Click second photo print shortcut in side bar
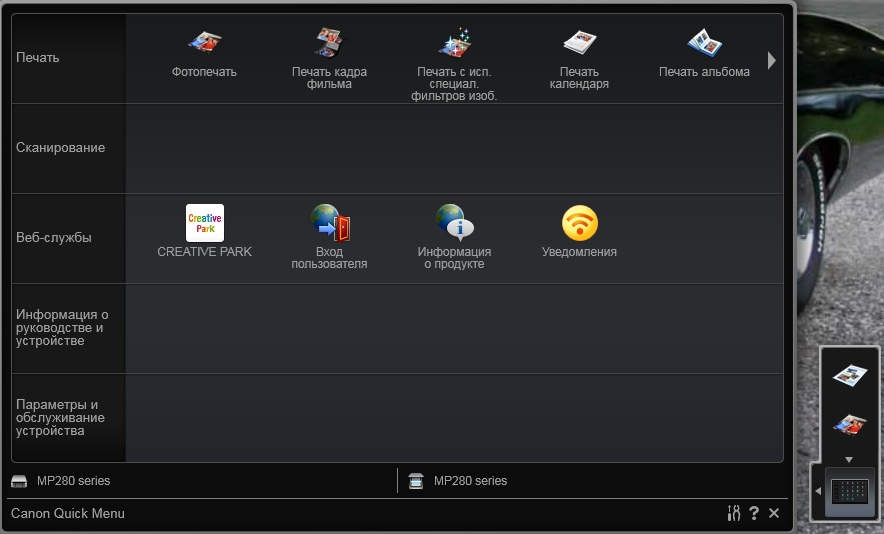Image resolution: width=884 pixels, height=534 pixels. pyautogui.click(x=850, y=425)
